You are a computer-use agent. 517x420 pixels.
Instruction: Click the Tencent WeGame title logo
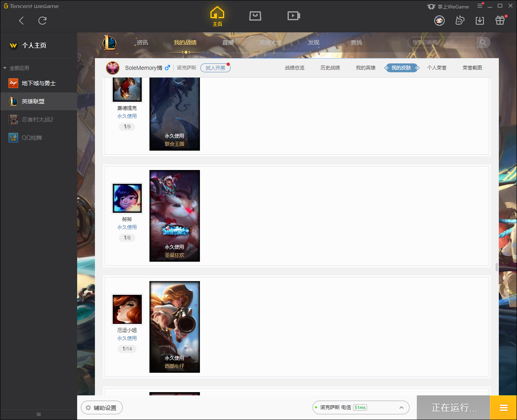coord(31,6)
